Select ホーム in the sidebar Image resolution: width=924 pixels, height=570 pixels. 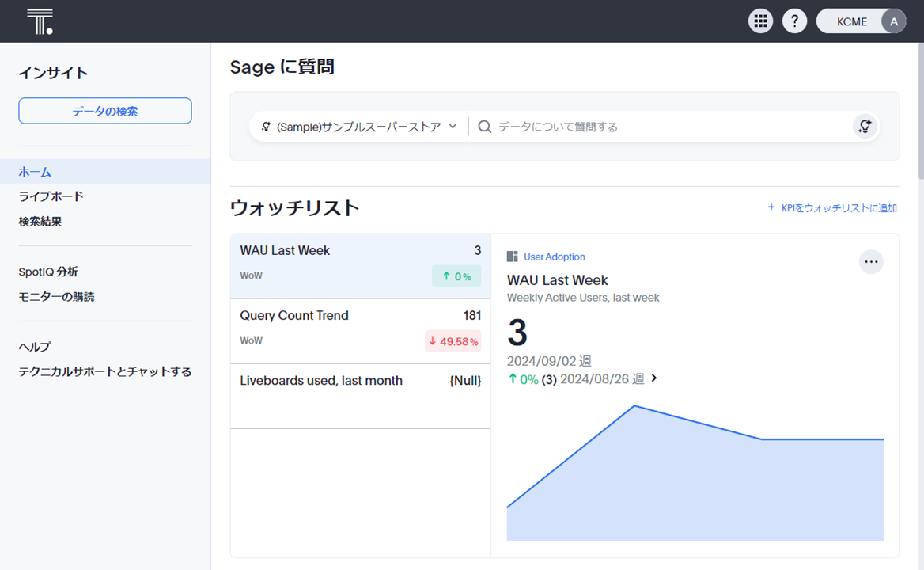click(35, 171)
